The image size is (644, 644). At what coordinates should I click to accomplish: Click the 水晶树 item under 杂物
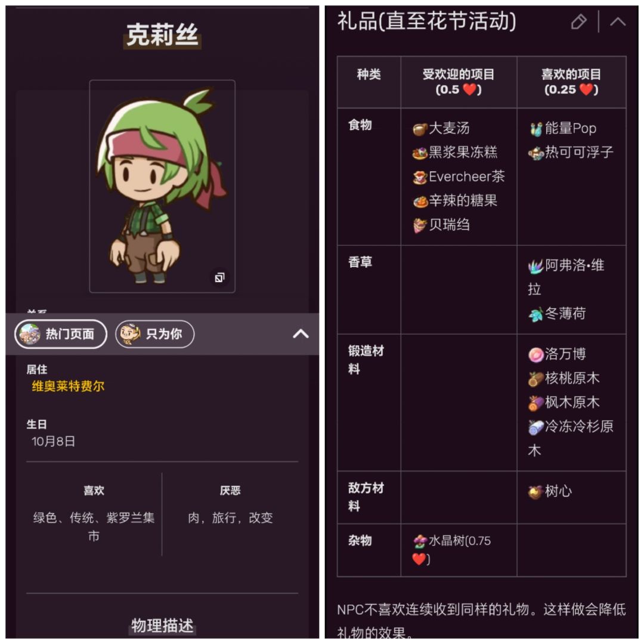pyautogui.click(x=452, y=550)
